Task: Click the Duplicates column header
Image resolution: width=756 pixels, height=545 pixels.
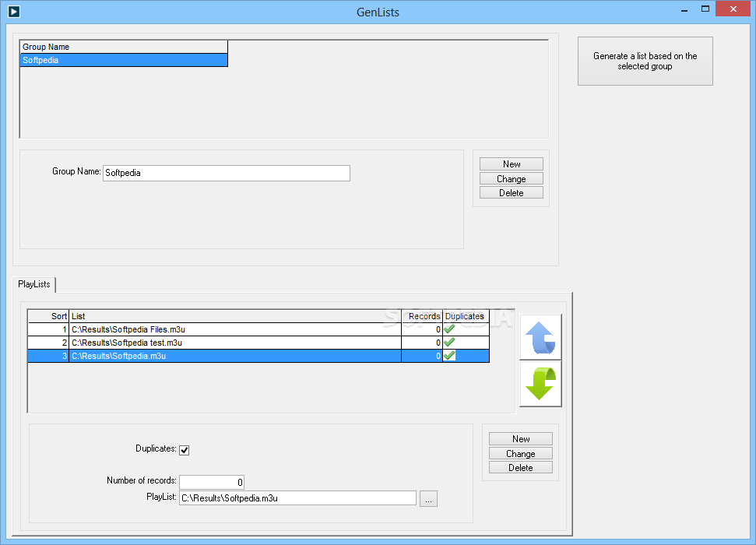Action: pyautogui.click(x=466, y=316)
